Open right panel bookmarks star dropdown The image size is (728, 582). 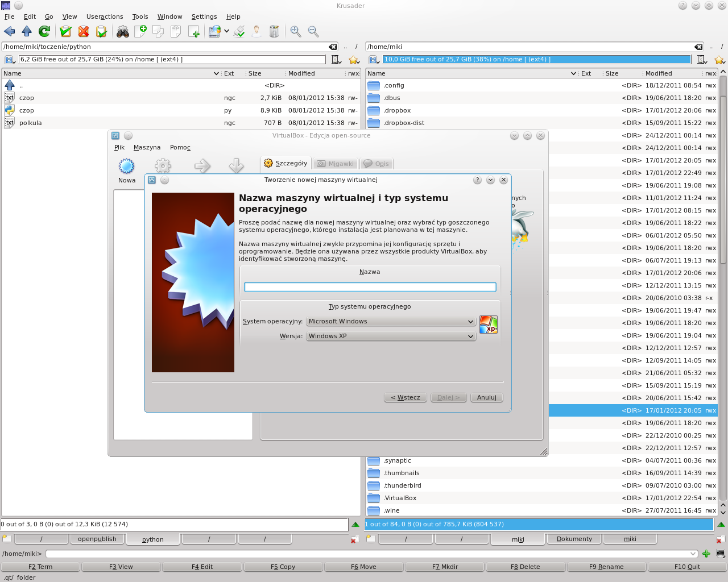click(x=719, y=60)
